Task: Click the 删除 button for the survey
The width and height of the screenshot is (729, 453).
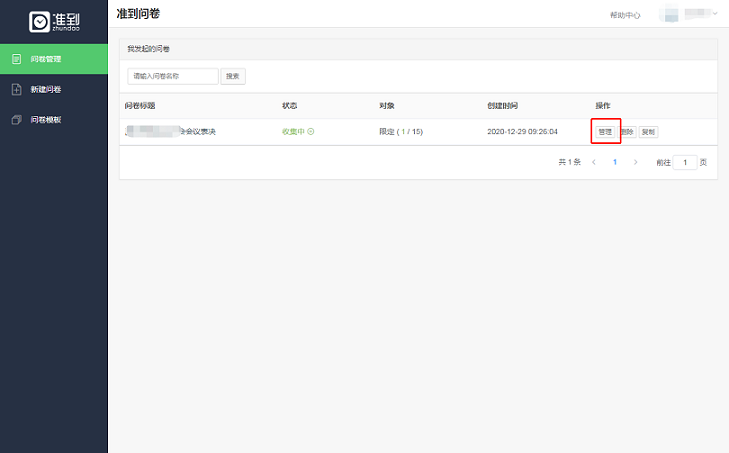Action: 627,132
